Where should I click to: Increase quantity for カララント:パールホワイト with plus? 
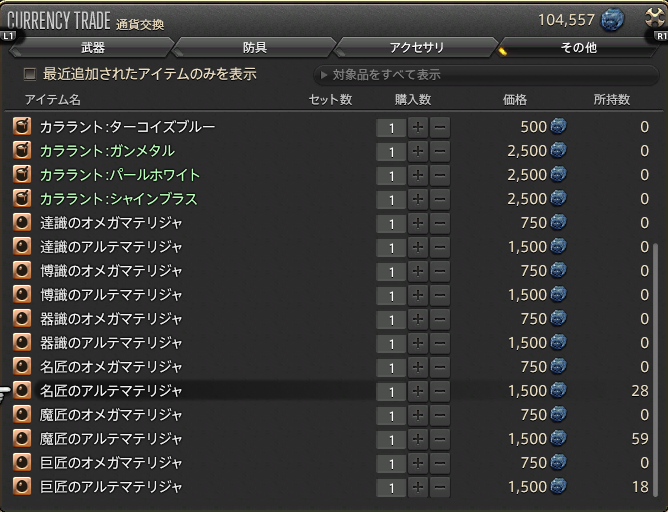point(417,175)
